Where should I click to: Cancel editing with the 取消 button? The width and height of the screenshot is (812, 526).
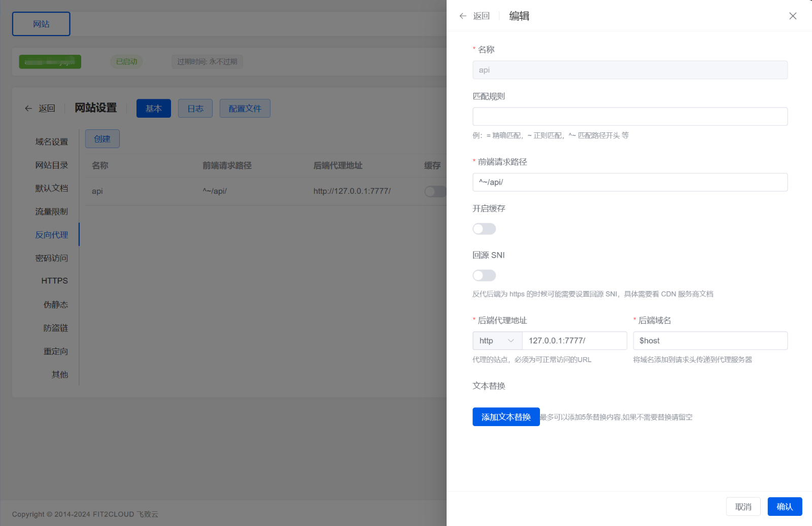pos(743,506)
